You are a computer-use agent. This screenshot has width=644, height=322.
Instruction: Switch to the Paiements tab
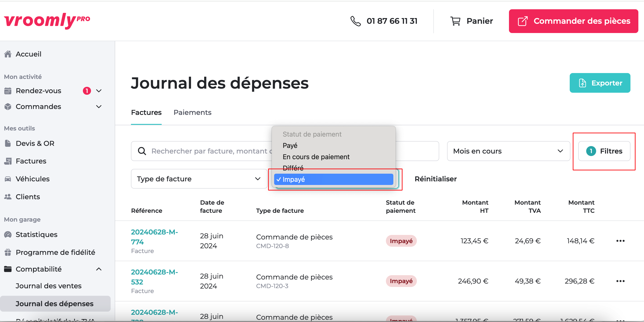click(x=192, y=112)
